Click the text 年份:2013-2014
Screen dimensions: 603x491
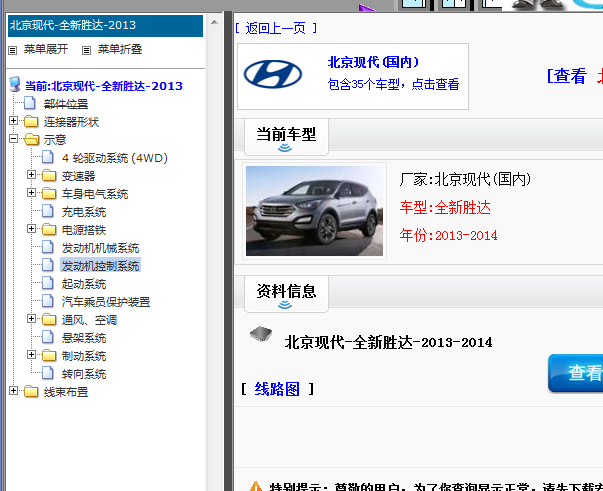(x=448, y=235)
